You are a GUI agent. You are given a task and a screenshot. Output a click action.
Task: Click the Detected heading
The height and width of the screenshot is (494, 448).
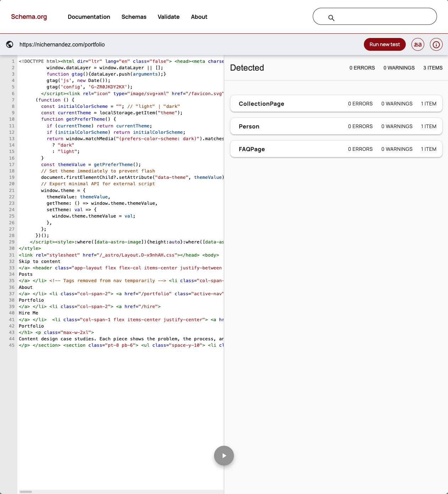[247, 68]
